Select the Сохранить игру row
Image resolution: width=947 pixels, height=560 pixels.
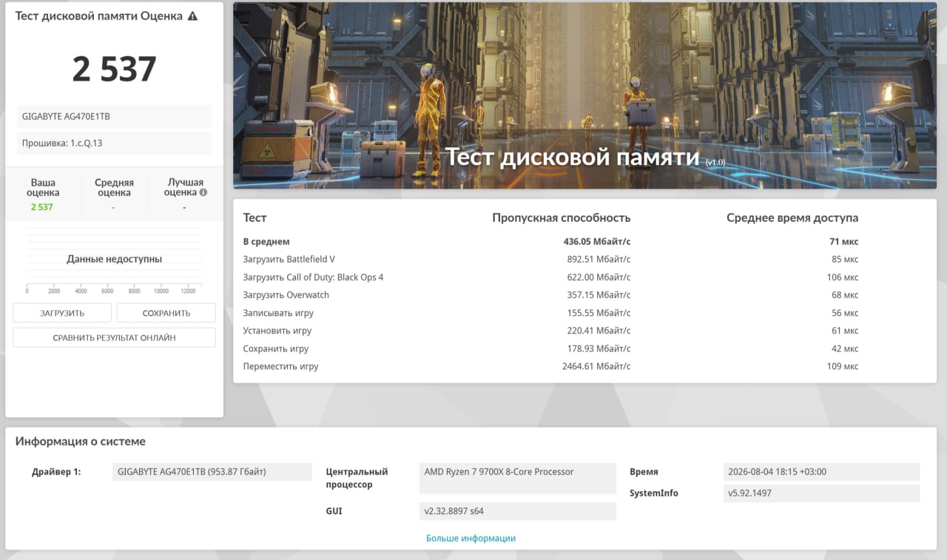(x=550, y=348)
